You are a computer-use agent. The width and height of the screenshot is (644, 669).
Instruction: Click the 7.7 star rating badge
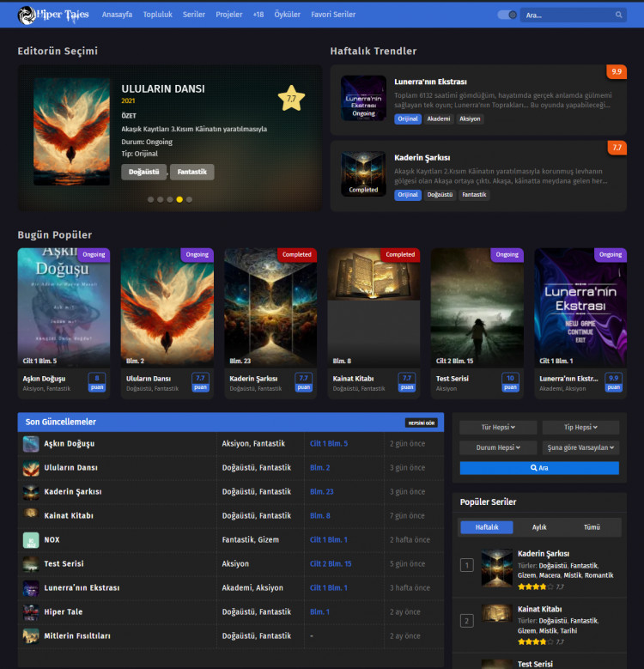tap(291, 98)
